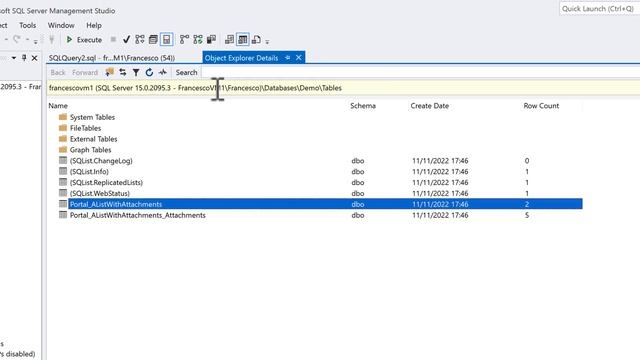
Task: Click the table icon beside Portal_AListWithAttachments_Attachments
Action: coord(63,215)
